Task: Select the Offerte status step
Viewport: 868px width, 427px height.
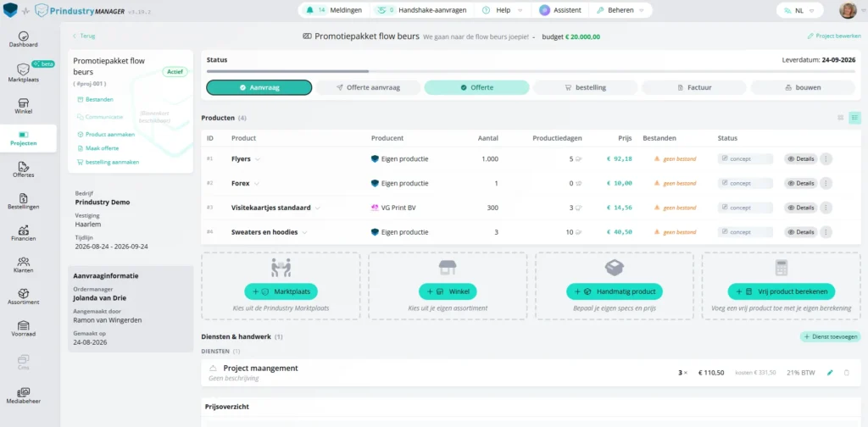Action: 476,87
